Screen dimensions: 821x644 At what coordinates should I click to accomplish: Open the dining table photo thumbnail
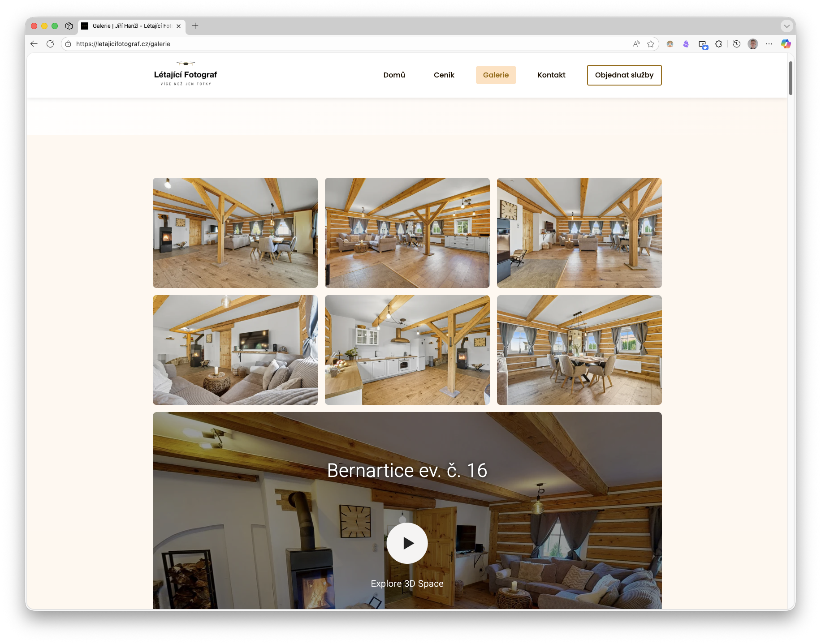(x=579, y=350)
